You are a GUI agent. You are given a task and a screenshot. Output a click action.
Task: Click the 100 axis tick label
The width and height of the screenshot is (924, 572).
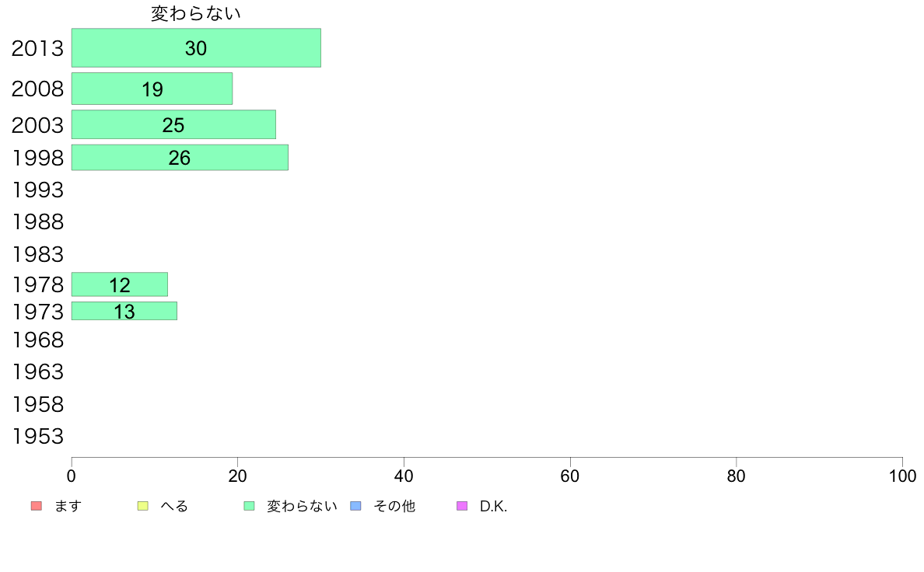(x=902, y=476)
